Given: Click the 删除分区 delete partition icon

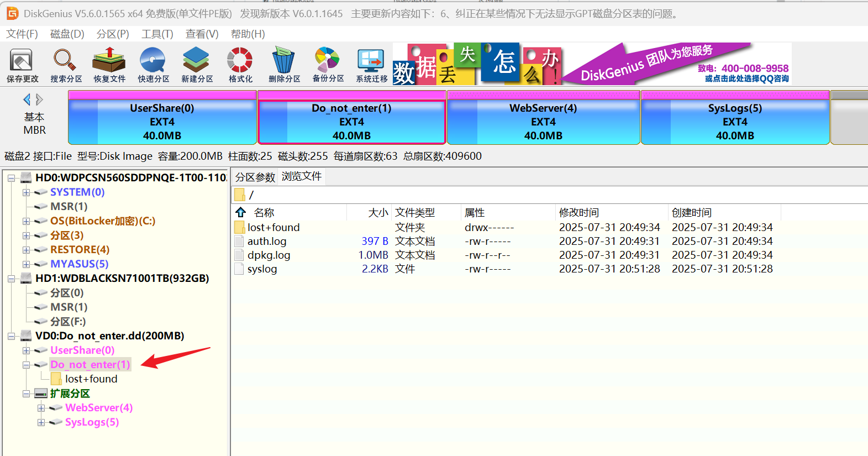Looking at the screenshot, I should 284,65.
